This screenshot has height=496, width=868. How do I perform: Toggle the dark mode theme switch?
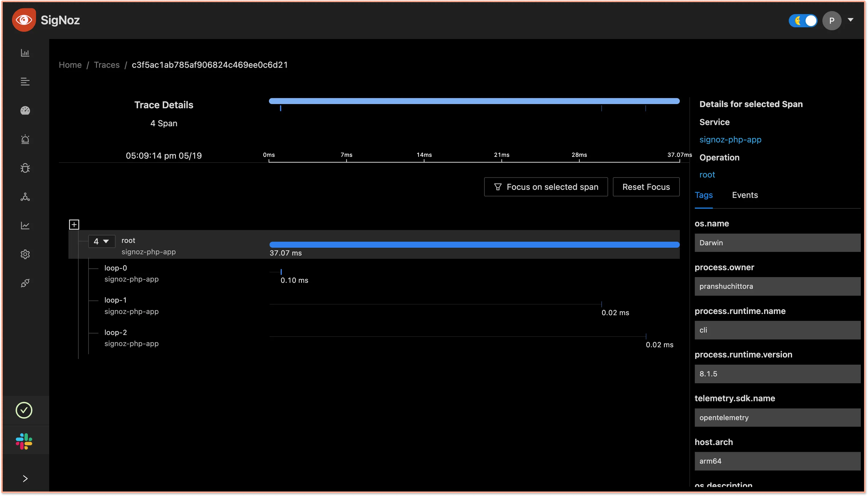[803, 20]
